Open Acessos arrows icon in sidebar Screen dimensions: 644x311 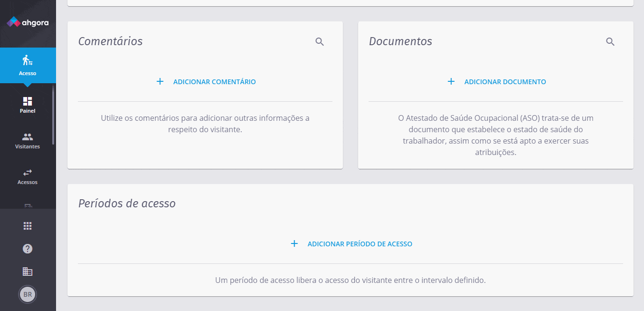pyautogui.click(x=28, y=172)
